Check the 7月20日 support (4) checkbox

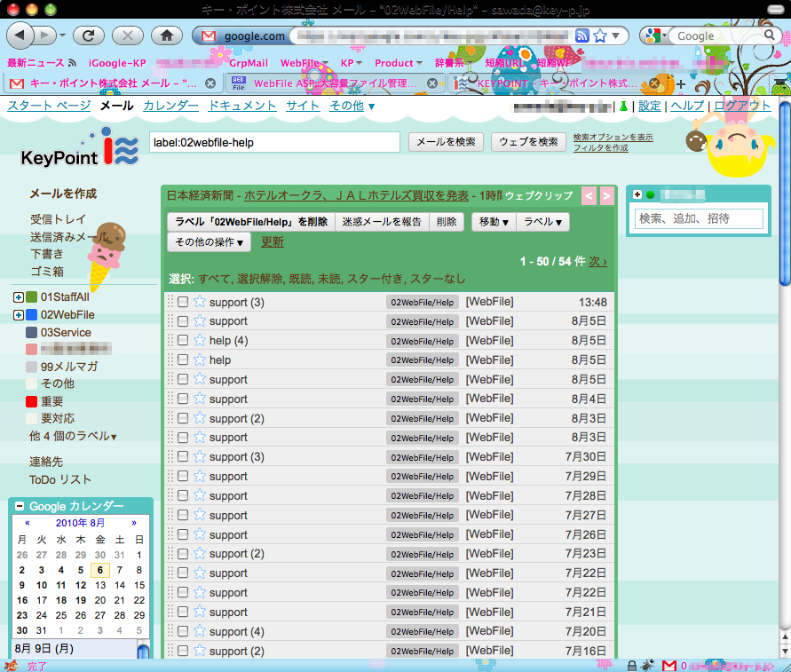pos(183,631)
